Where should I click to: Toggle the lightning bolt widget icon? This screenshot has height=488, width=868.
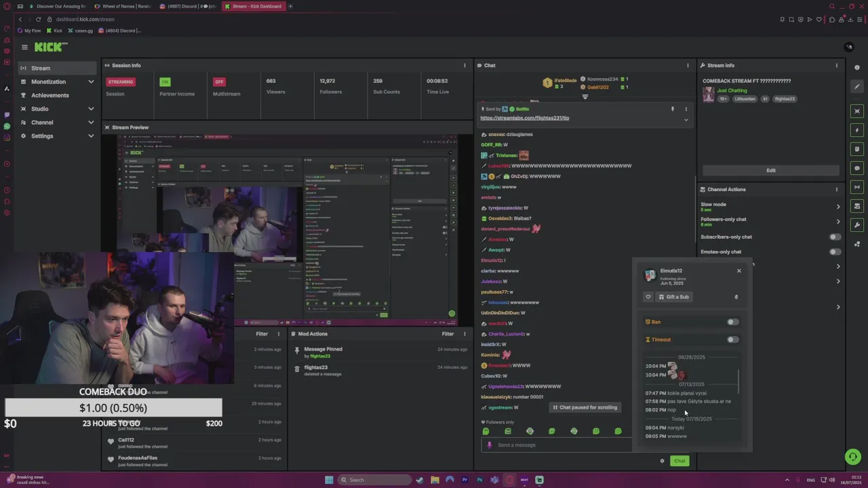pyautogui.click(x=857, y=130)
